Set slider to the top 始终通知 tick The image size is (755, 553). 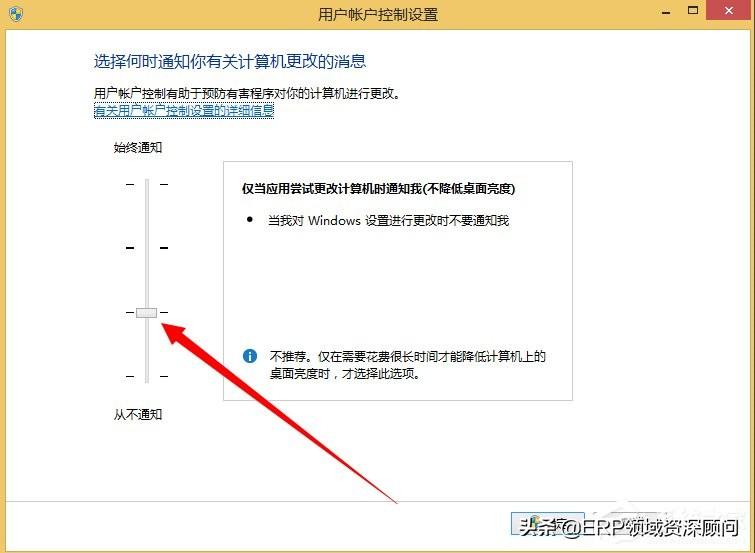146,184
